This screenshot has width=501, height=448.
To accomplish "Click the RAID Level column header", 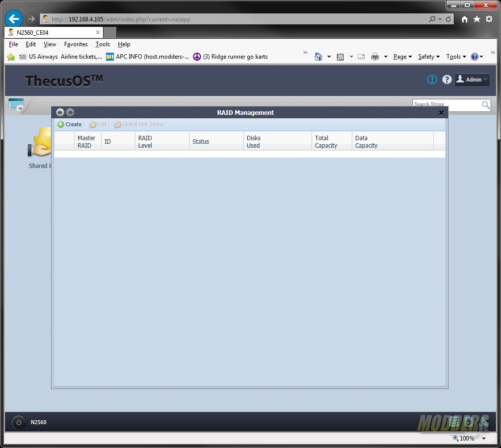I will [x=162, y=141].
